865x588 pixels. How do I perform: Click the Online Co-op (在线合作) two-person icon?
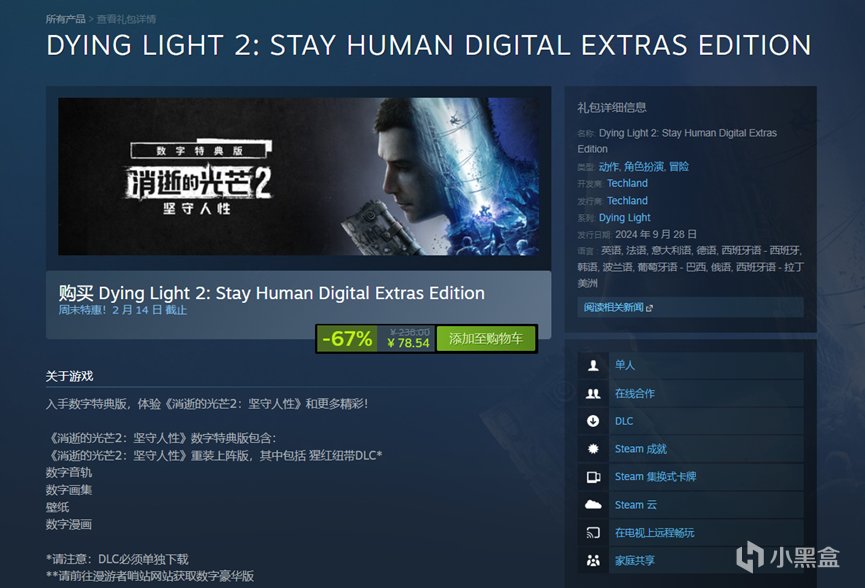593,393
